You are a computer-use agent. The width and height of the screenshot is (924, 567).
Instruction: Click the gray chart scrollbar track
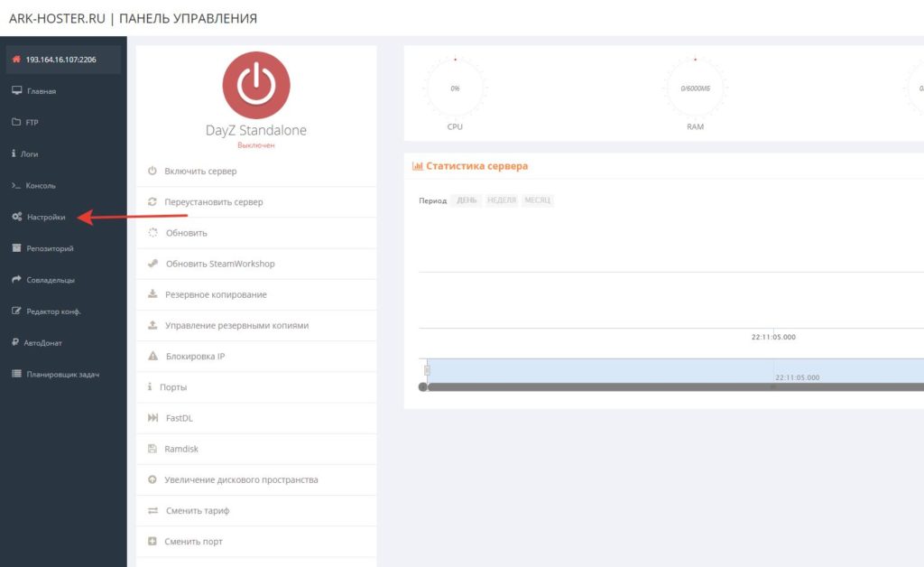click(675, 387)
